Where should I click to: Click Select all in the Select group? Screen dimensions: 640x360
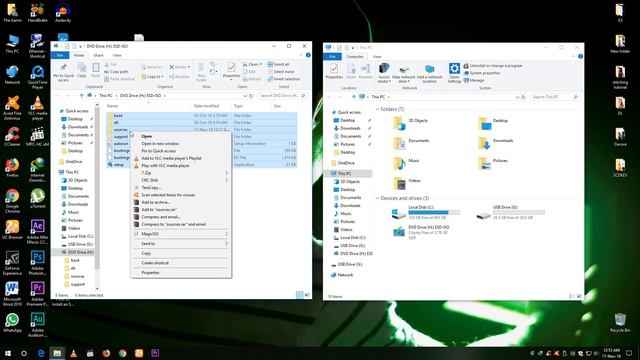[279, 64]
